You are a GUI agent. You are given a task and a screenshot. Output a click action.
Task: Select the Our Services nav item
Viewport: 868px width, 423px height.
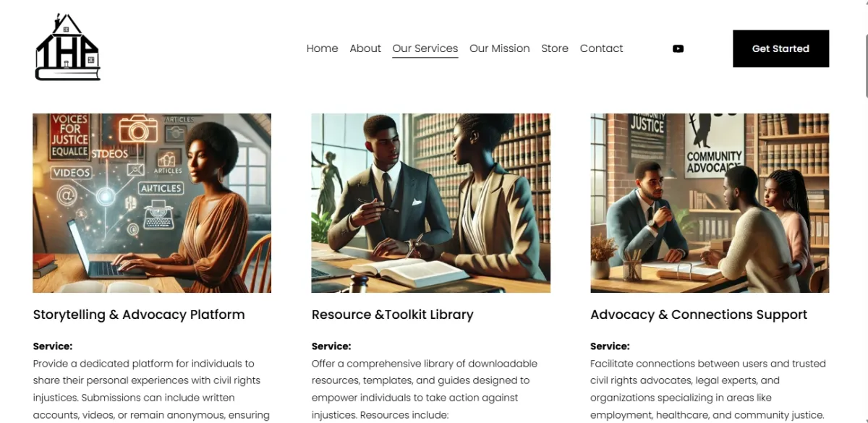click(425, 48)
